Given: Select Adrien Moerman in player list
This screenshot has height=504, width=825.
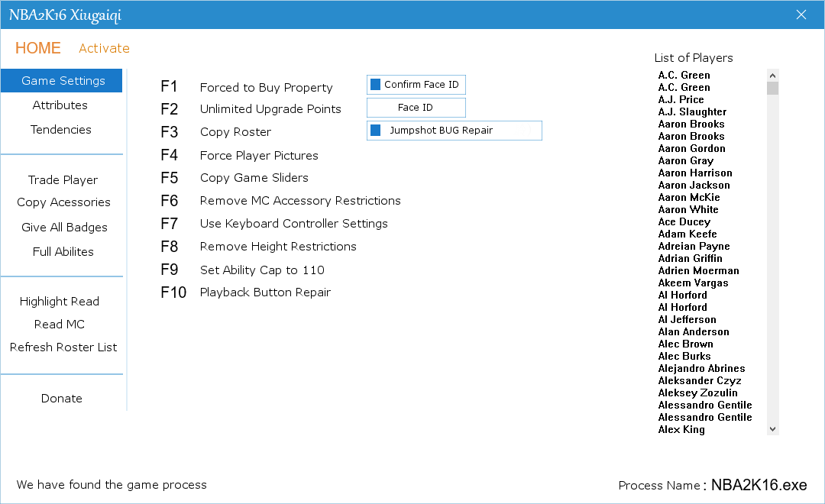Looking at the screenshot, I should [698, 270].
